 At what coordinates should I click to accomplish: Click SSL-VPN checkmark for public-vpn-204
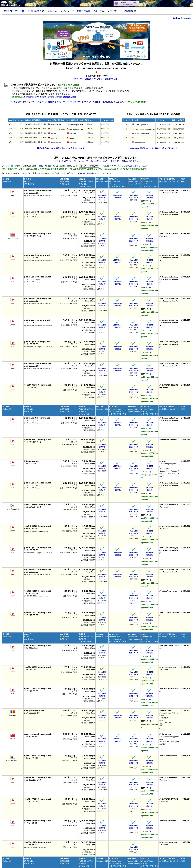[102, 191]
